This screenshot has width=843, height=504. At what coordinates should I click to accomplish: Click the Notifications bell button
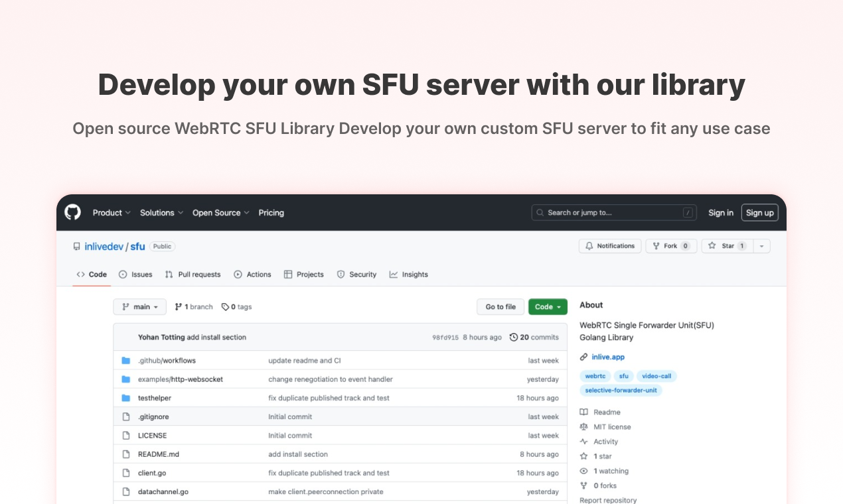click(x=611, y=246)
